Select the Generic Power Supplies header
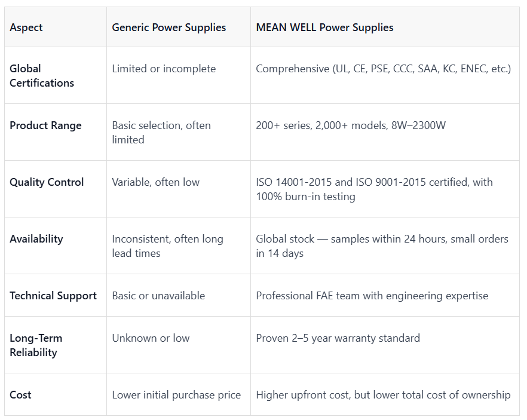The width and height of the screenshot is (527, 420). (168, 27)
